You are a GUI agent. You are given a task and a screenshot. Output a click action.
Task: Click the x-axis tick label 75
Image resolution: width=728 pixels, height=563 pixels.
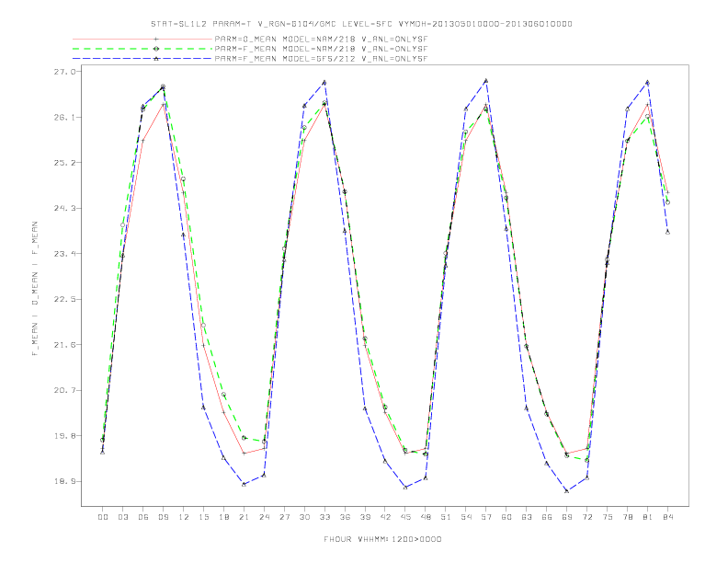(608, 517)
